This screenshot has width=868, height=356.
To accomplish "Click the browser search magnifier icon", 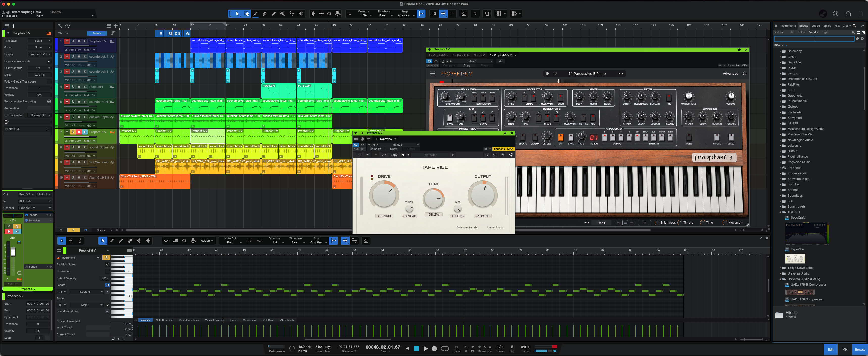I will [854, 26].
